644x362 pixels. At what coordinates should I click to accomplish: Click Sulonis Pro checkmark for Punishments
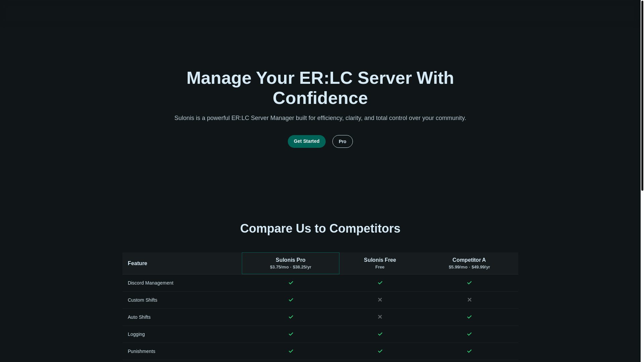pos(291,351)
